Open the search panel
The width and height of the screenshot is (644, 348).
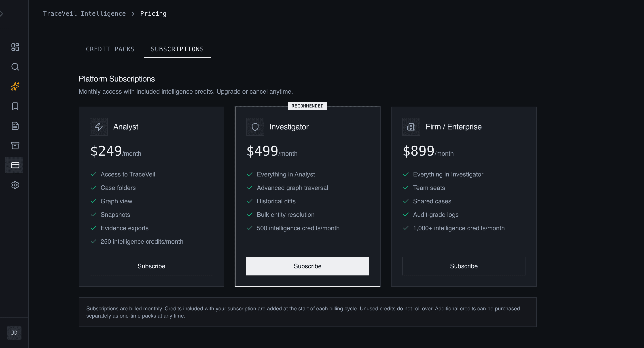click(x=15, y=67)
